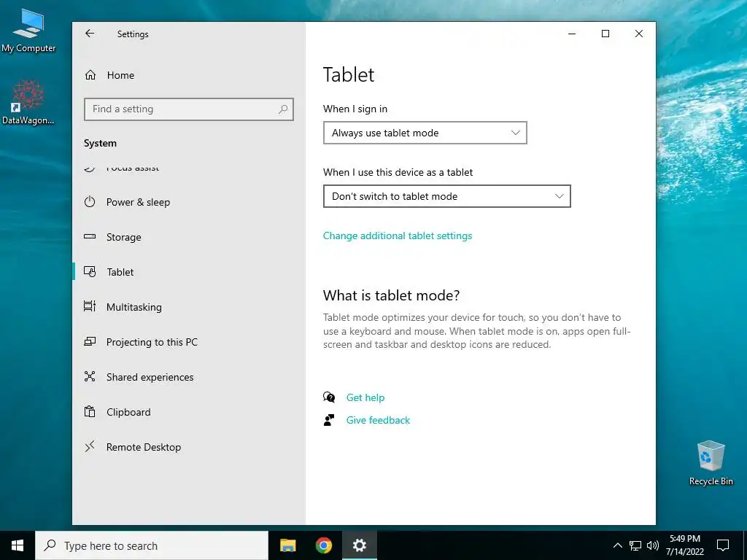Screen dimensions: 747x560
Task: Open the volume speaker tray icon
Action: (x=653, y=545)
